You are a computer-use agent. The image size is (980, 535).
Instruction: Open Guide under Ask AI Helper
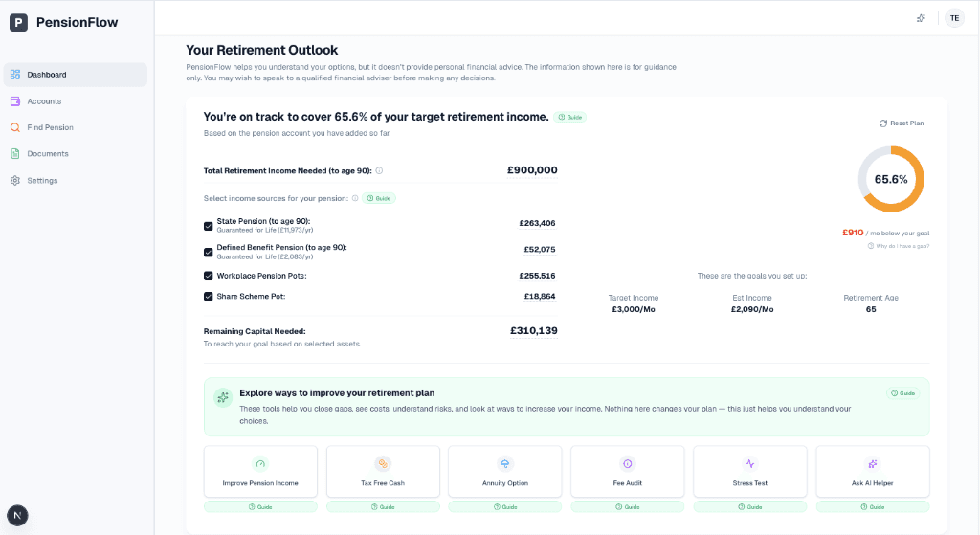pos(873,507)
